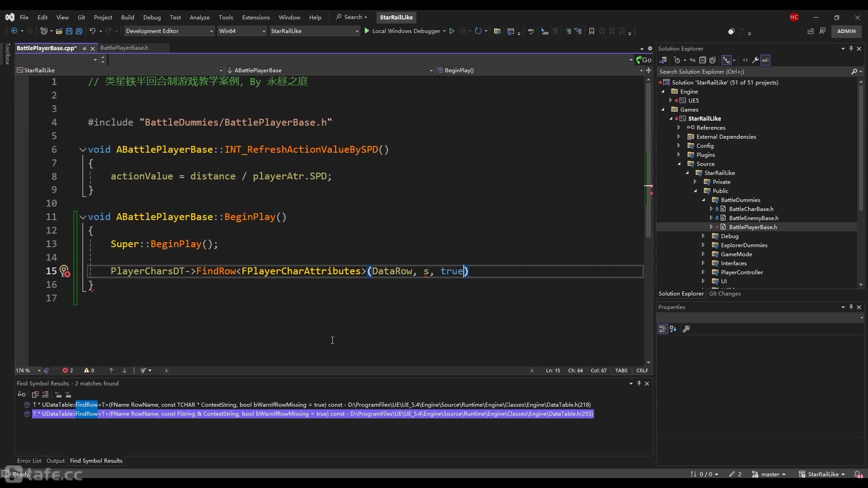Click Collapse All icon in Solution Explorer
The image size is (868, 488).
pyautogui.click(x=702, y=60)
